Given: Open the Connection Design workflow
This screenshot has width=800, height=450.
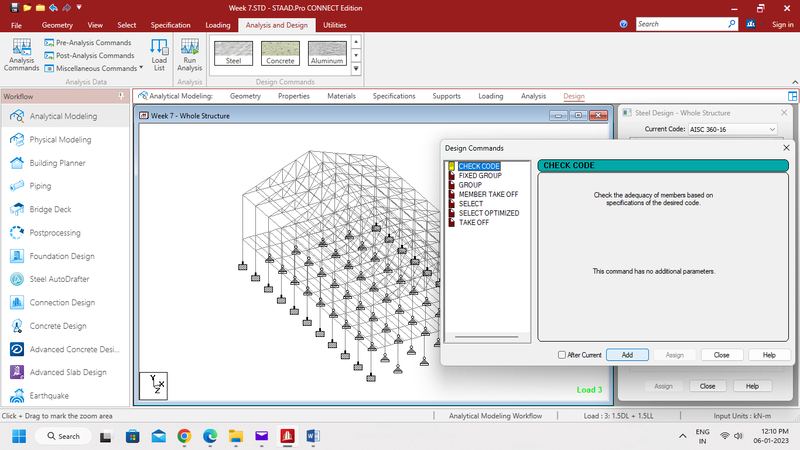Looking at the screenshot, I should tap(62, 302).
